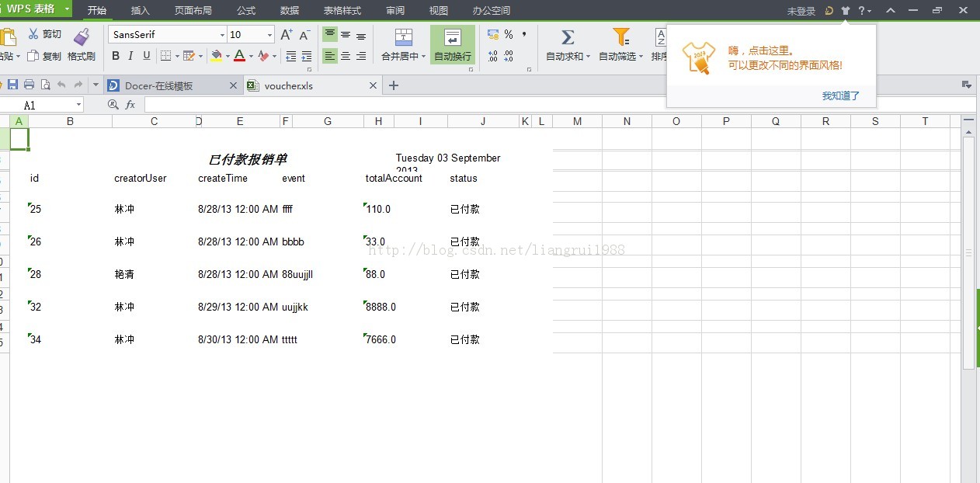980x483 pixels.
Task: Enable 自动换行 (Wrap Text)
Action: pos(452,45)
